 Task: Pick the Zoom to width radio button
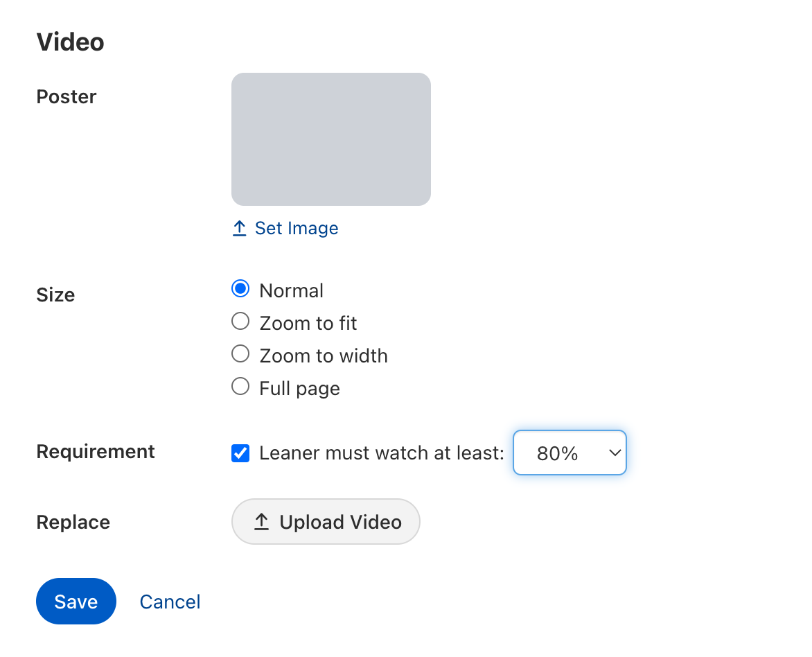pos(240,354)
